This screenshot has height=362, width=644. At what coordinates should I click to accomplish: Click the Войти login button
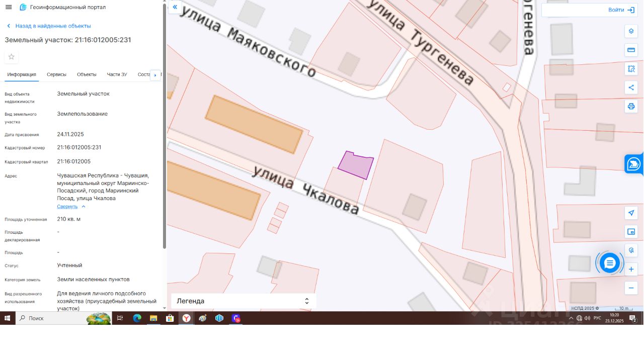point(622,10)
